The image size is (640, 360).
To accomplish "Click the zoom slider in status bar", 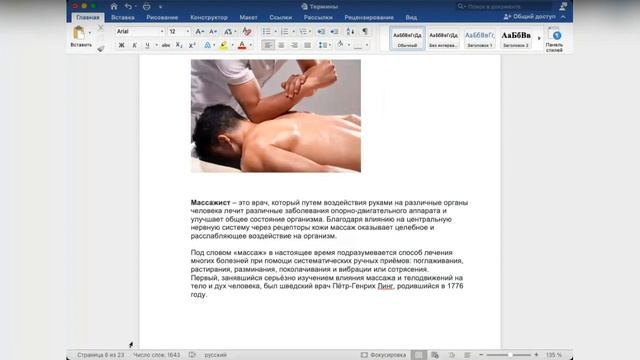I will point(509,355).
